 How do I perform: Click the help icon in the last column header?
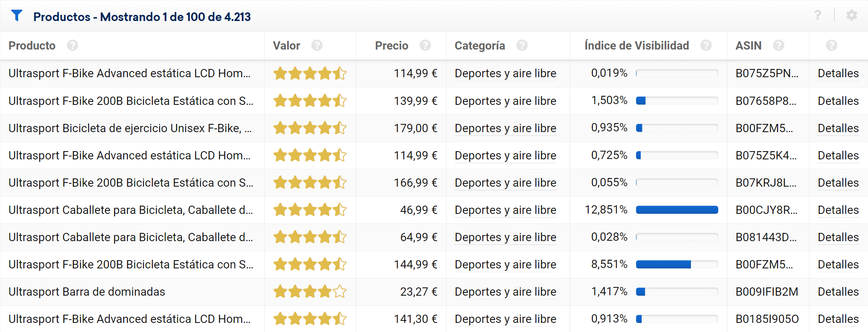coord(832,45)
